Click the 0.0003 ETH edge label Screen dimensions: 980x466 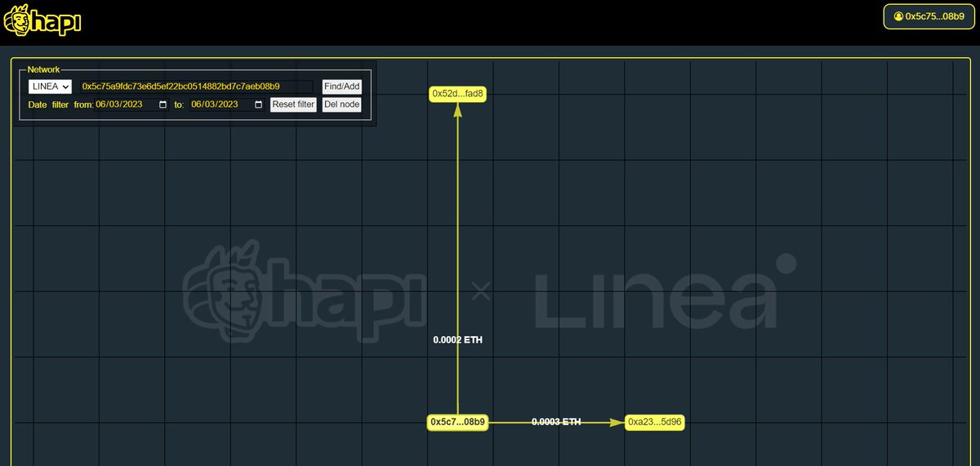coord(556,422)
